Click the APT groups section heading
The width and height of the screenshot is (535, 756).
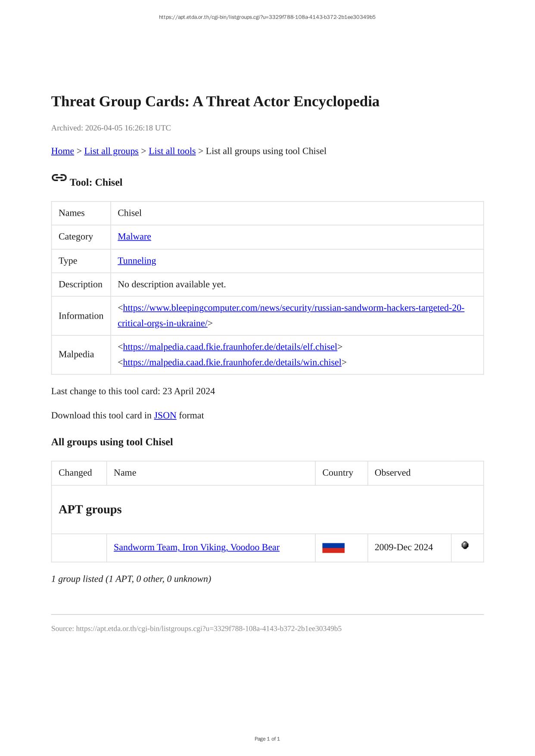(x=90, y=509)
